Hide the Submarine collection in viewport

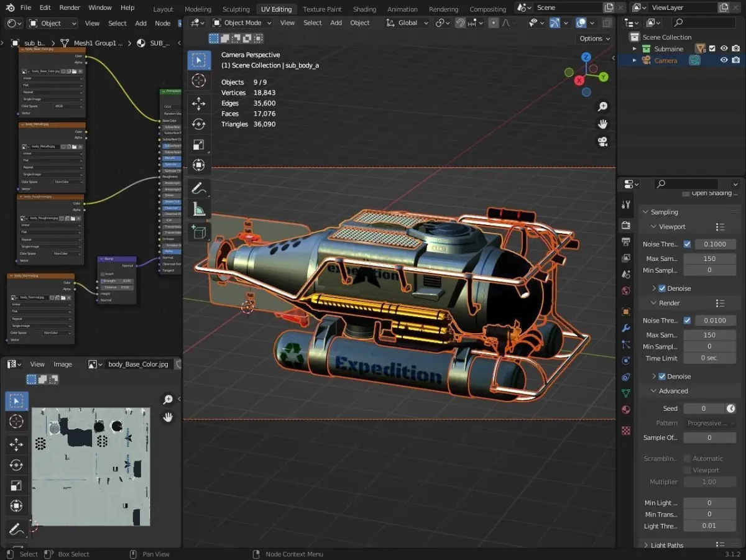724,48
